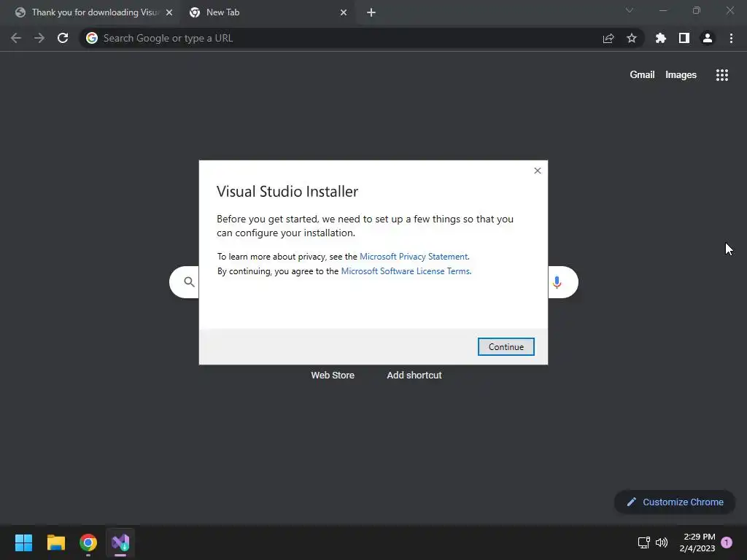Open the Google apps grid

tap(722, 75)
